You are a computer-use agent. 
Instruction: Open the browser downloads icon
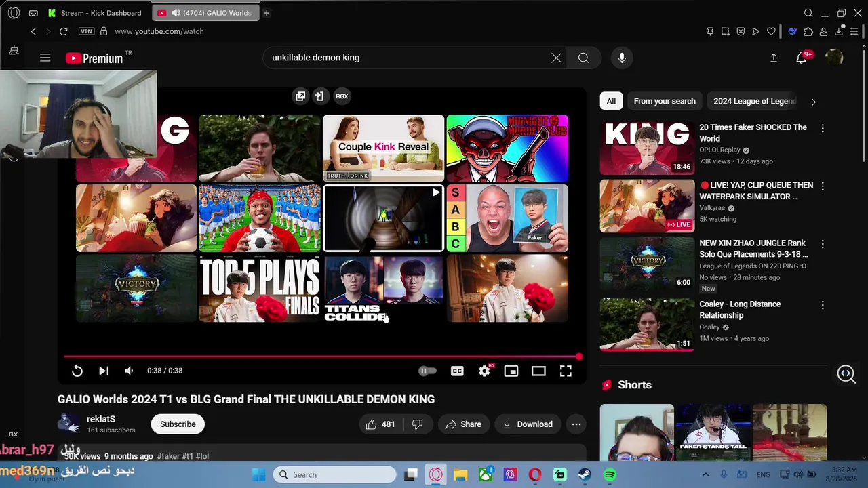tap(839, 31)
